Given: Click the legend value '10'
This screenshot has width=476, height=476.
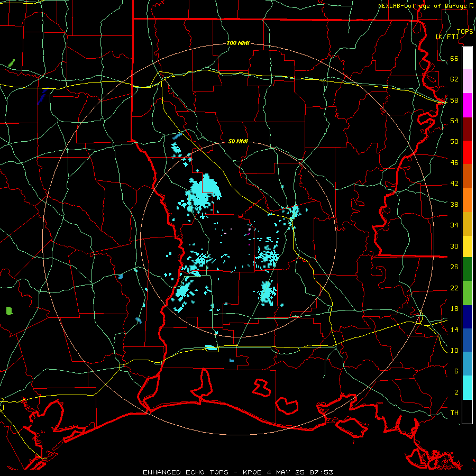Looking at the screenshot, I should [x=454, y=351].
